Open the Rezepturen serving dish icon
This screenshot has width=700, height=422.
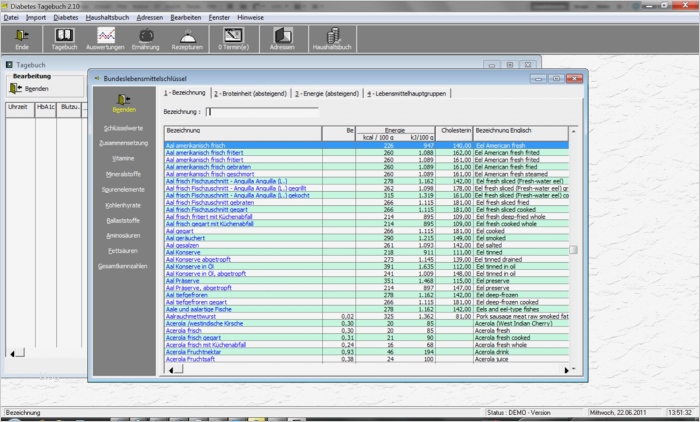coord(187,39)
